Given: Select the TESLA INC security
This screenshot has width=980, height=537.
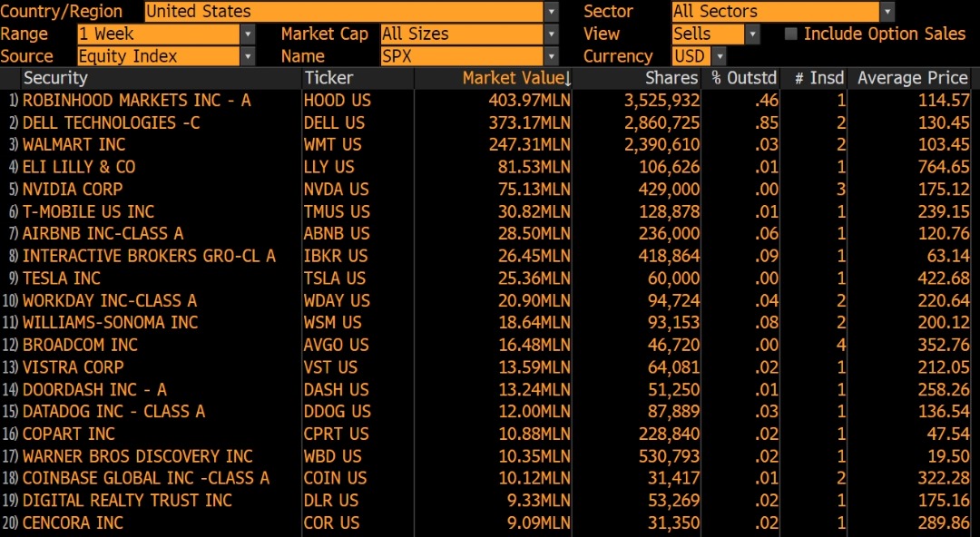Looking at the screenshot, I should (62, 278).
